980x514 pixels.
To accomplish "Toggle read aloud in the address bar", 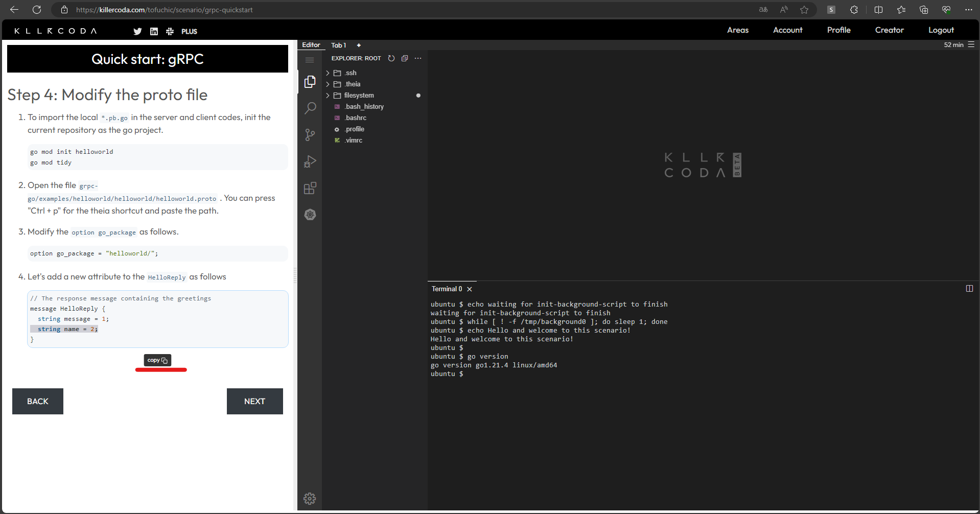I will click(x=783, y=10).
